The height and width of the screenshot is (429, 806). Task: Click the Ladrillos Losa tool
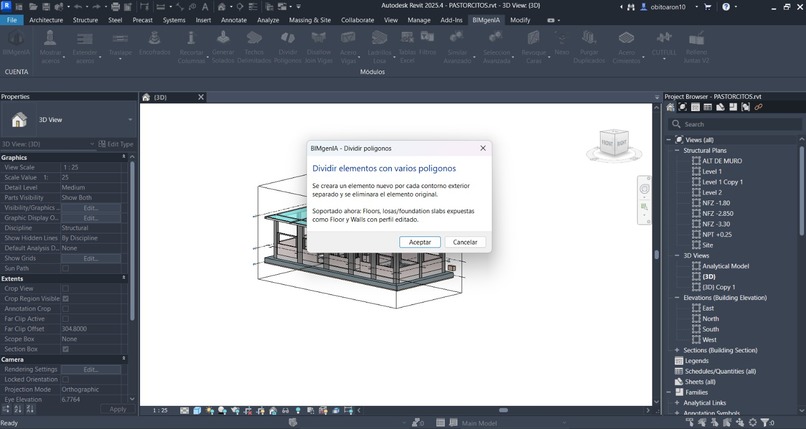point(379,47)
